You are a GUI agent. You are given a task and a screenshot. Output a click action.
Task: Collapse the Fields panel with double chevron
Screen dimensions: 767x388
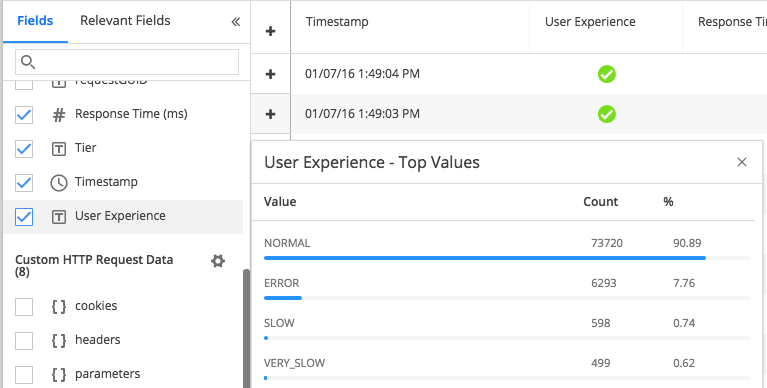click(236, 22)
